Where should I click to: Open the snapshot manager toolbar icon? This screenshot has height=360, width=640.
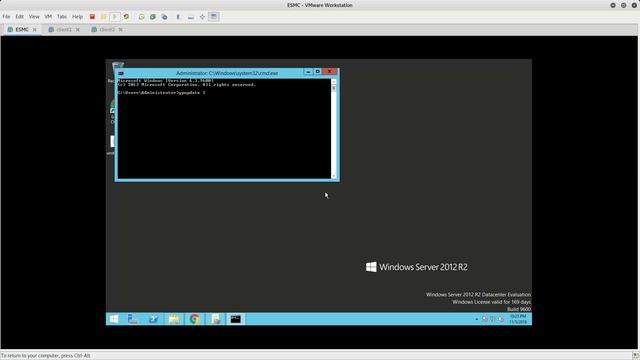click(164, 17)
